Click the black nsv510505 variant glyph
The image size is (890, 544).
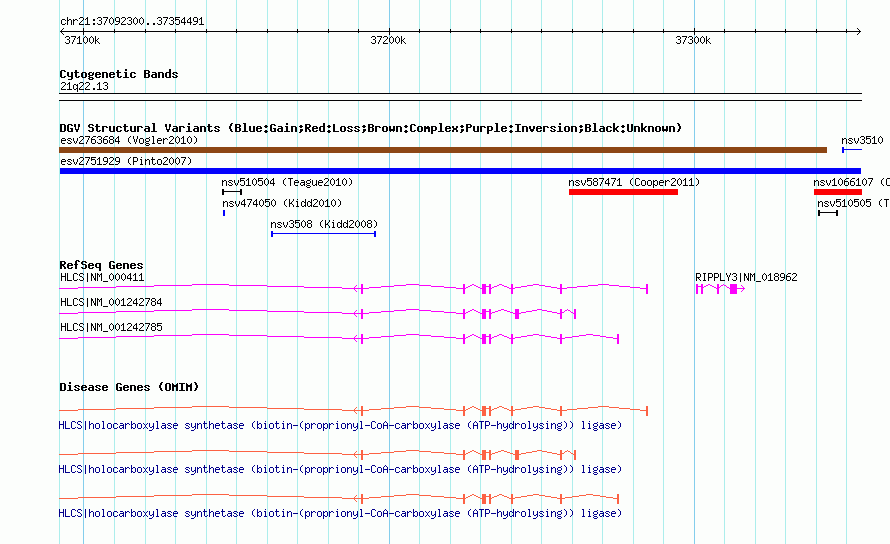point(828,213)
